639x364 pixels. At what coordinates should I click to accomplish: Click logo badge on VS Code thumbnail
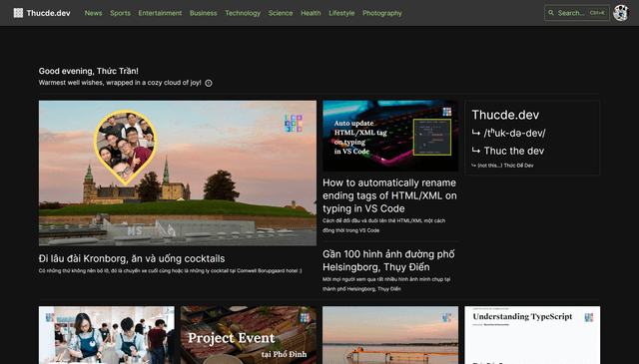tap(447, 112)
